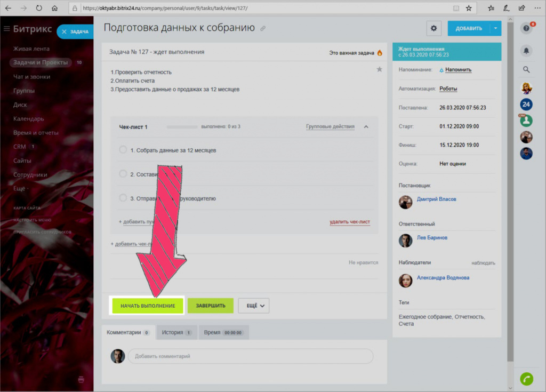Click browser home button
This screenshot has width=546, height=392.
54,7
